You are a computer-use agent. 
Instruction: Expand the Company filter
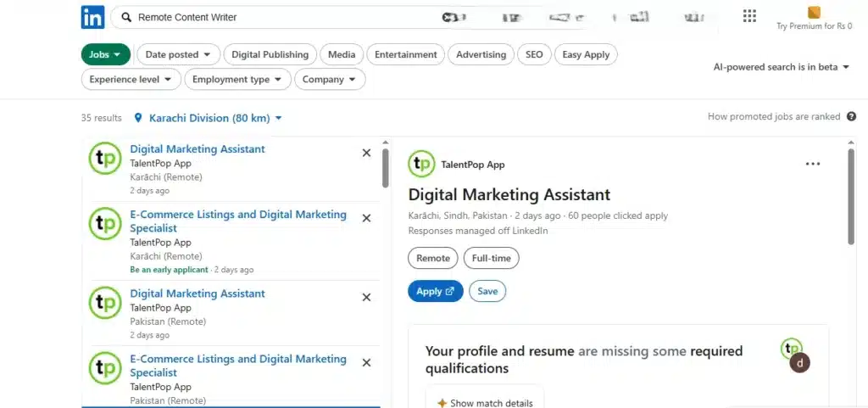point(330,79)
